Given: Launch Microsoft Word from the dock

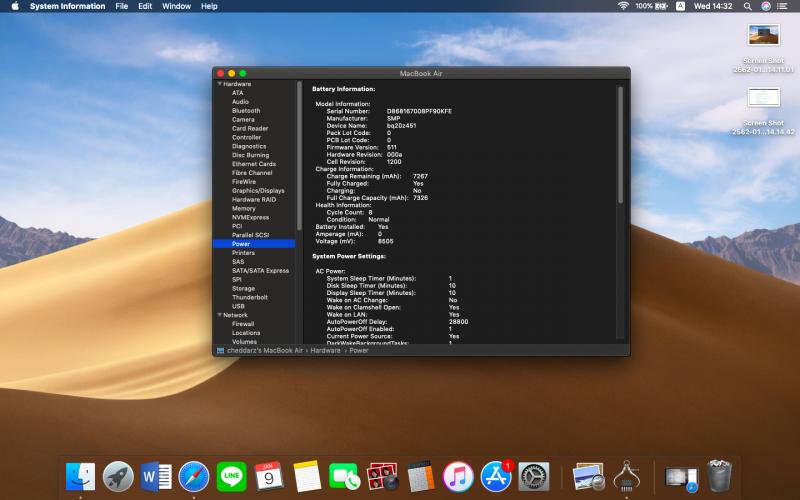Looking at the screenshot, I should (x=156, y=477).
